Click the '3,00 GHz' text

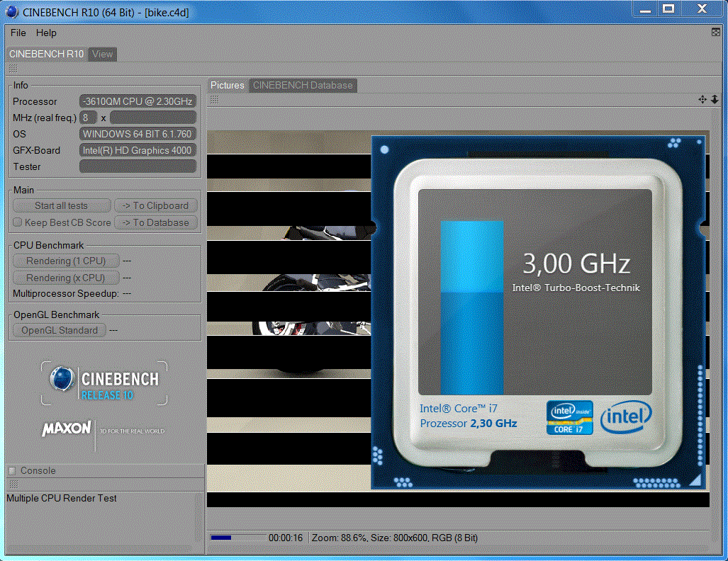pos(576,263)
